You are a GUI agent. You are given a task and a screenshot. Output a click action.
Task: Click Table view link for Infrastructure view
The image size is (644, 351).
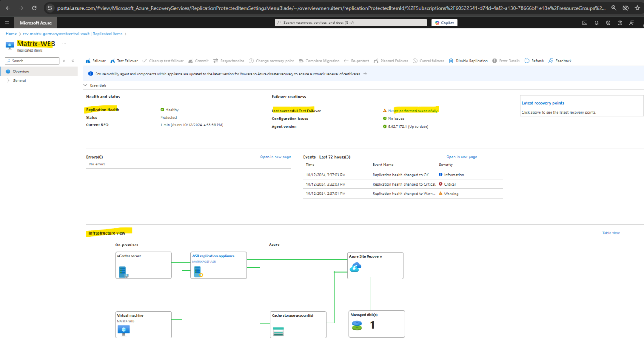(x=611, y=233)
